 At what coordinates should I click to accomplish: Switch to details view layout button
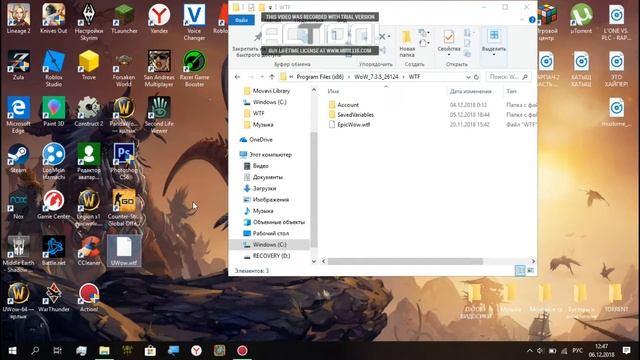click(x=520, y=270)
